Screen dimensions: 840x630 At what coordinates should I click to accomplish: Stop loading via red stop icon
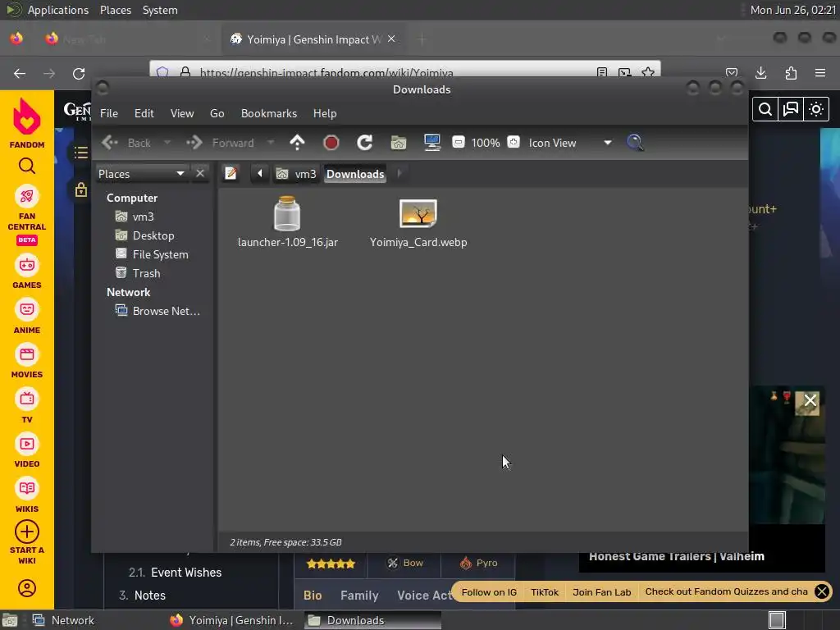coord(331,143)
